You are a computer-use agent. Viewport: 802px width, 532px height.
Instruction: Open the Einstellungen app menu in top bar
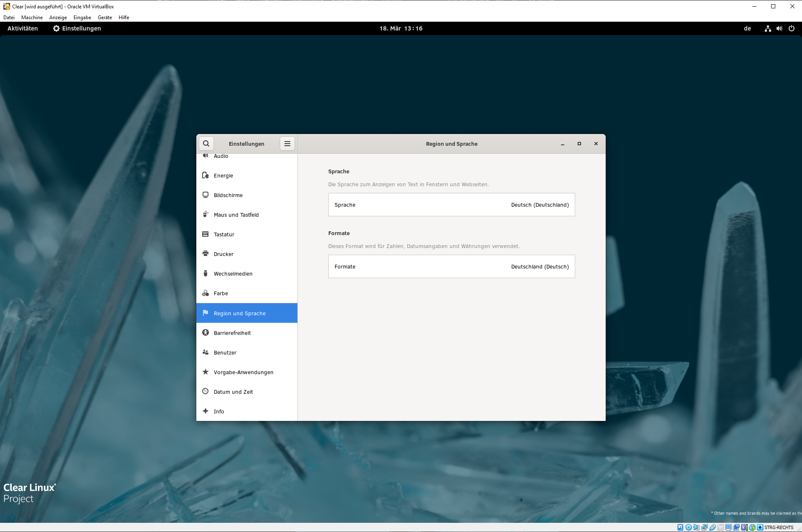(x=77, y=28)
